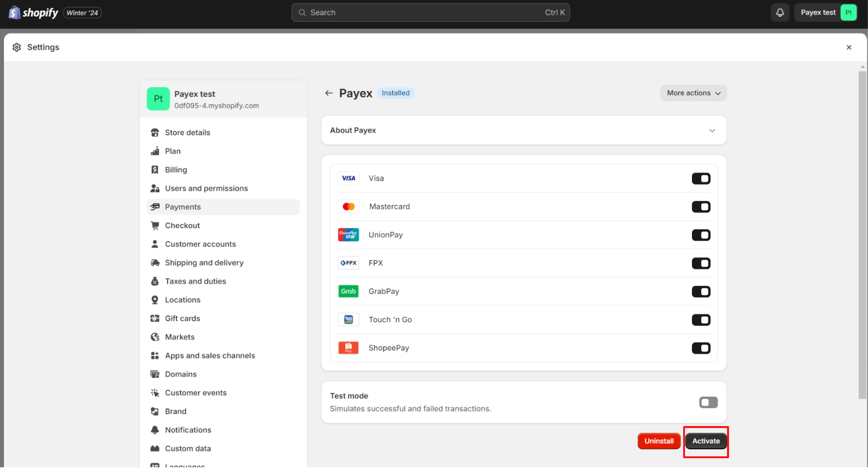Enable Test mode switch
The image size is (868, 473).
pos(708,403)
